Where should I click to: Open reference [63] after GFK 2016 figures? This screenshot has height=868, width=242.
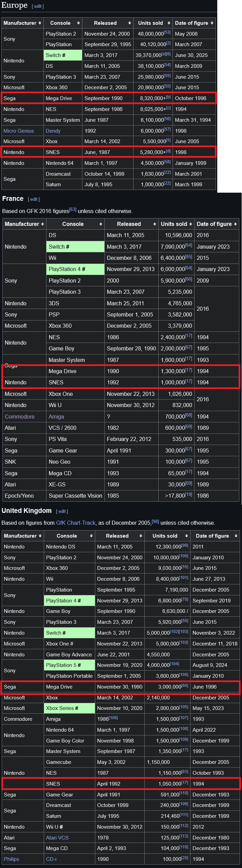point(73,210)
